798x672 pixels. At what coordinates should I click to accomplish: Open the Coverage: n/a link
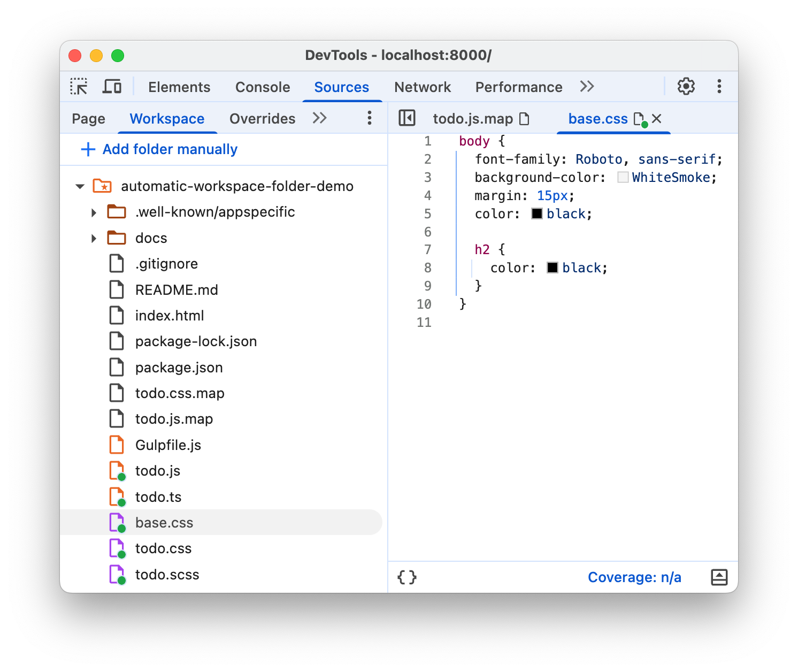coord(634,577)
